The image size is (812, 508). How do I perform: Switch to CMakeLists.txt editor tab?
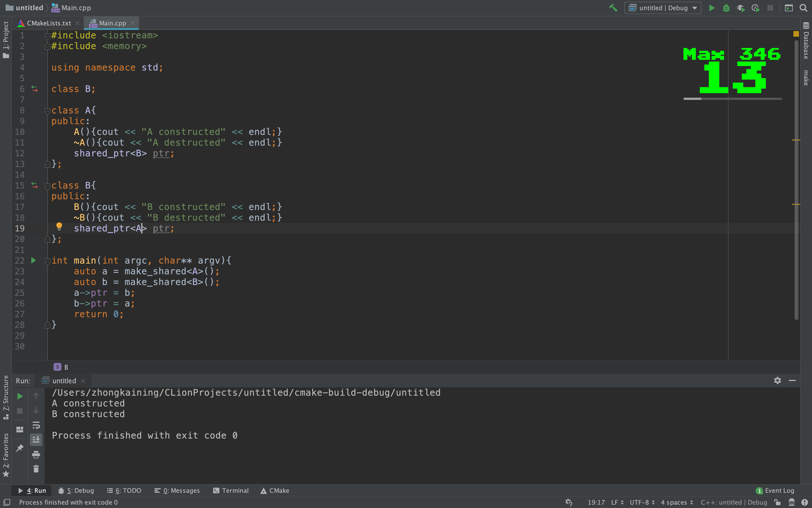point(49,23)
